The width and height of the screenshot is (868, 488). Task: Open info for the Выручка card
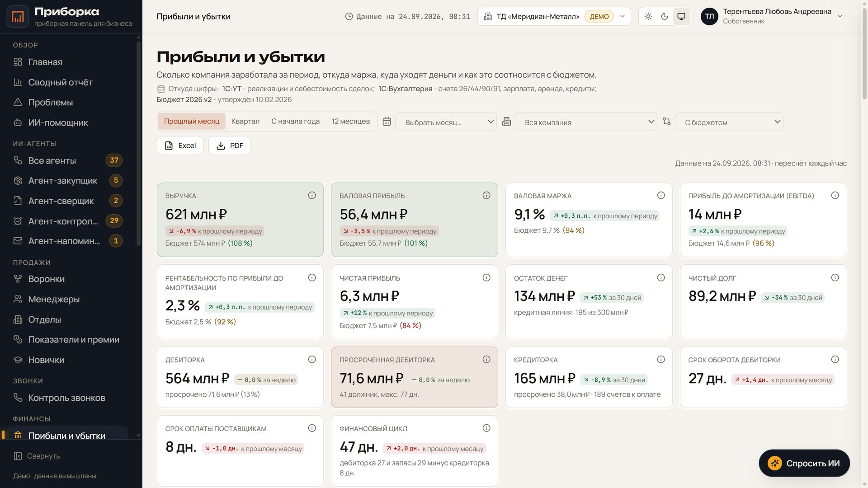tap(312, 195)
